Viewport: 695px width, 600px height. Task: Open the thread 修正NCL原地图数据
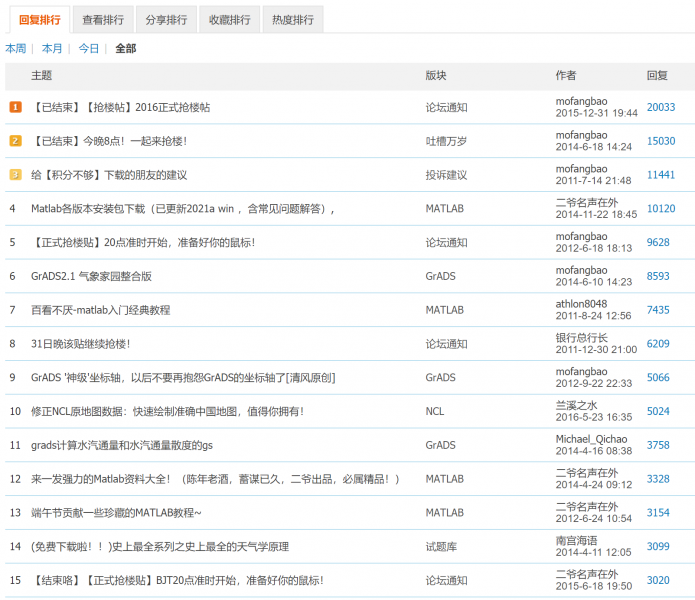tap(167, 411)
